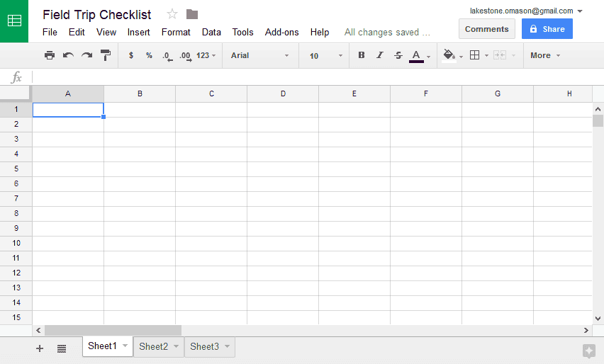Format as percent

[149, 55]
